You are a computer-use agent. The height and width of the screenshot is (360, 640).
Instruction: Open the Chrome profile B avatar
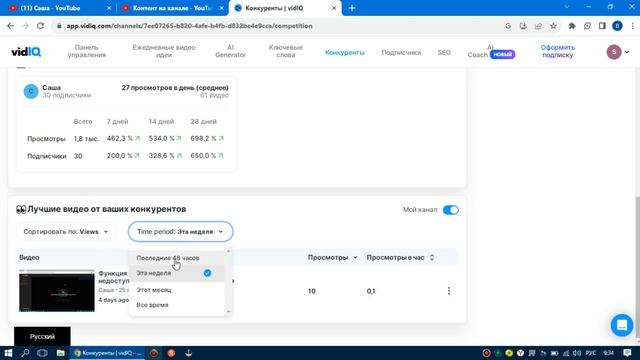point(617,26)
